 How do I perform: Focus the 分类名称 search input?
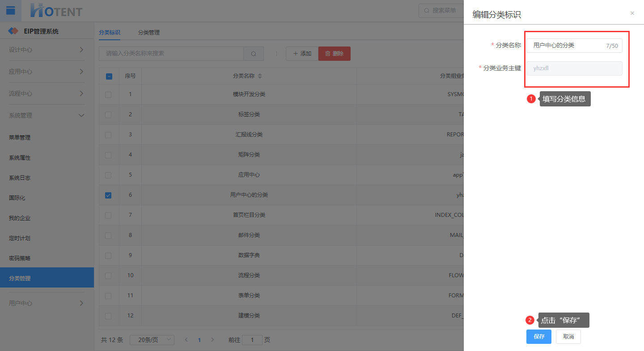click(171, 54)
